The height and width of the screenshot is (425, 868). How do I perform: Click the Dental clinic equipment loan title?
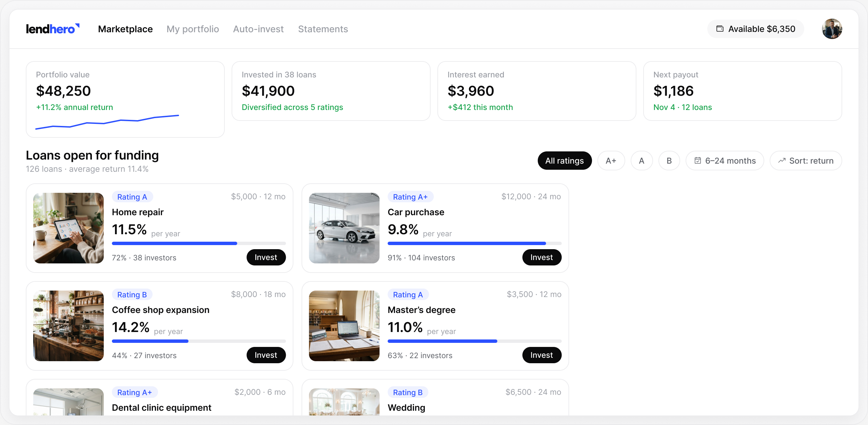pyautogui.click(x=161, y=407)
